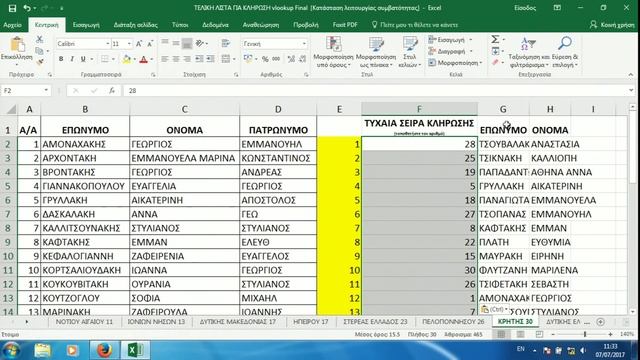Switch to the Διάταξη σελίδας tab
The width and height of the screenshot is (640, 360).
(136, 25)
